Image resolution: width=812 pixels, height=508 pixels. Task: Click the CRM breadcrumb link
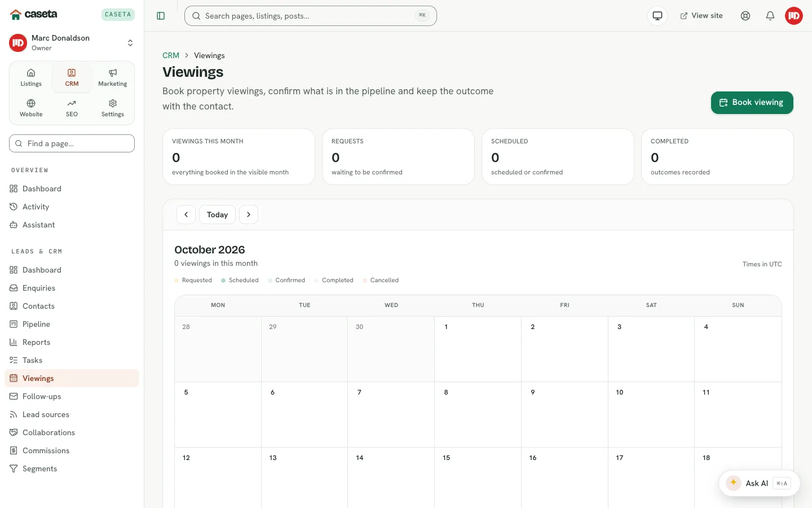click(x=171, y=55)
